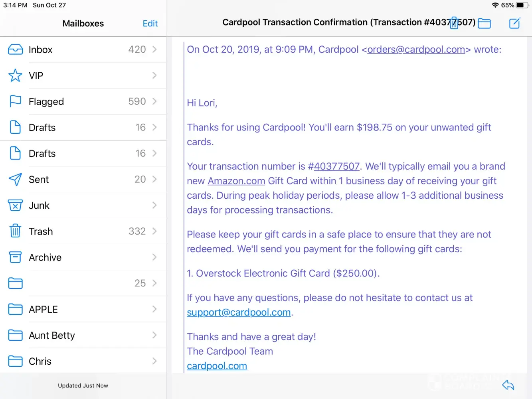Screen dimensions: 532x399
Task: Tap the Inbox tray icon
Action: [15, 49]
